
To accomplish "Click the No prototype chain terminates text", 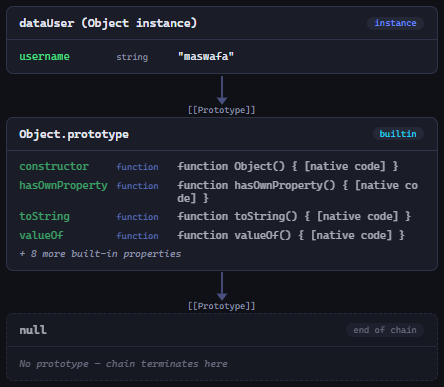I will pyautogui.click(x=123, y=364).
